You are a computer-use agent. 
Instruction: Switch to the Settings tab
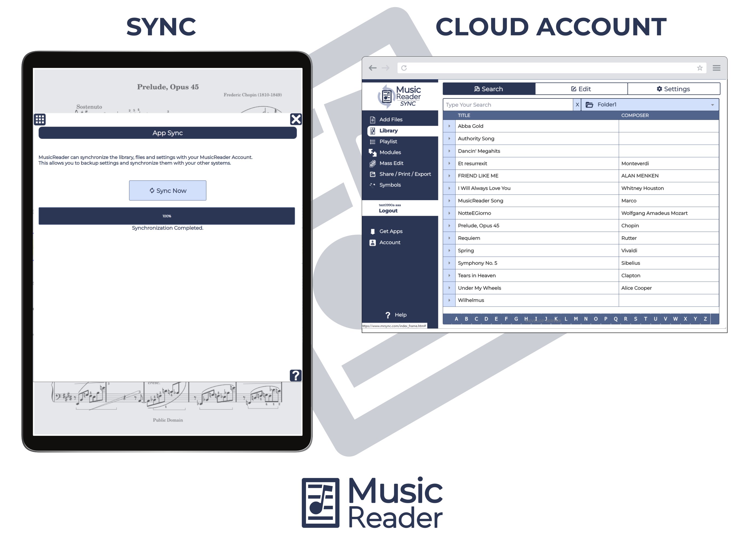[x=673, y=89]
